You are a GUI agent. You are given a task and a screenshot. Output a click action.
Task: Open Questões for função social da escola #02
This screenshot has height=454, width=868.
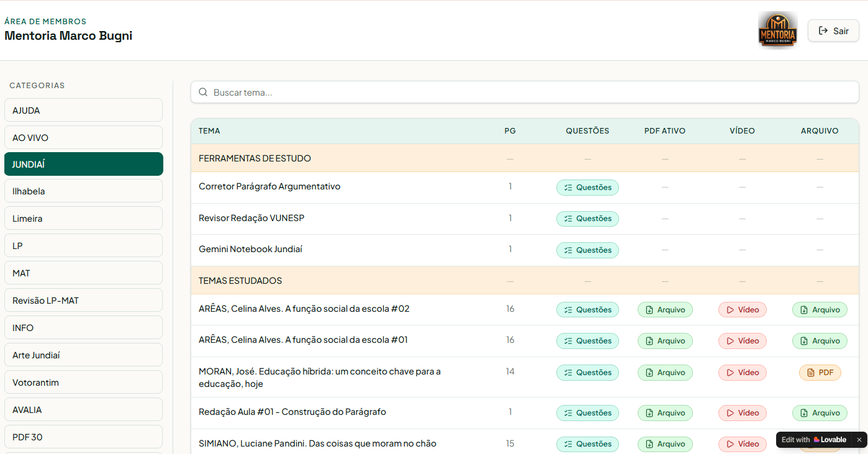tap(587, 310)
